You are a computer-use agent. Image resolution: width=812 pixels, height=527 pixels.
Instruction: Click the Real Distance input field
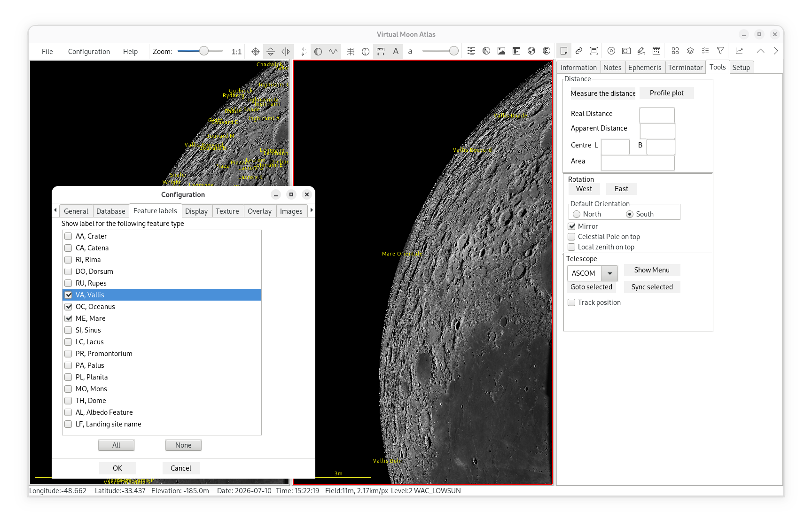point(657,115)
